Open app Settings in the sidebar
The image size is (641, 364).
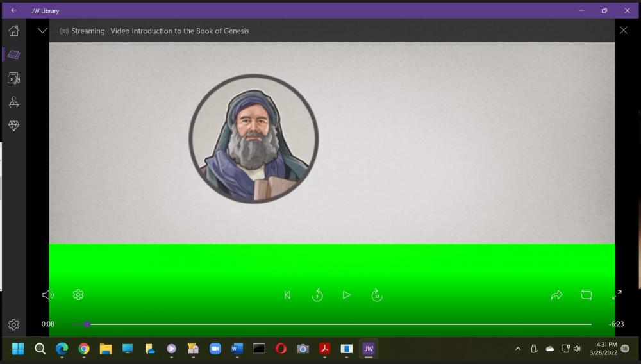13,324
